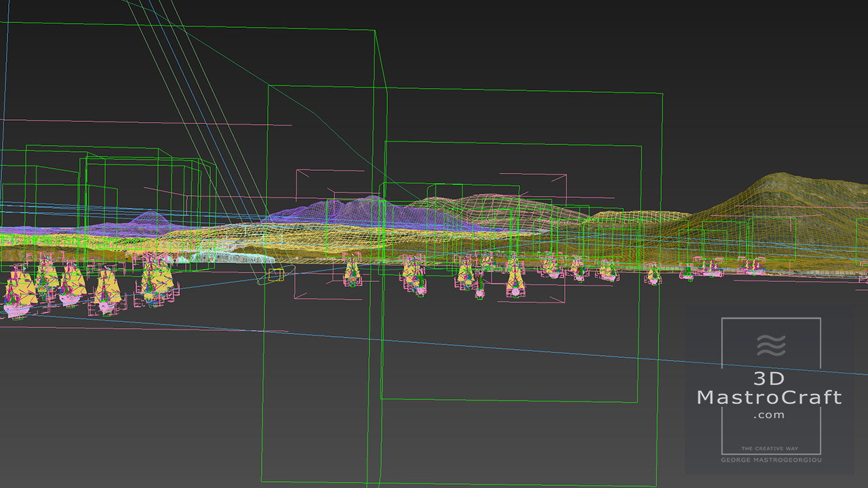Pick the lone ship right of center fleet
This screenshot has height=488, width=868.
pos(653,273)
